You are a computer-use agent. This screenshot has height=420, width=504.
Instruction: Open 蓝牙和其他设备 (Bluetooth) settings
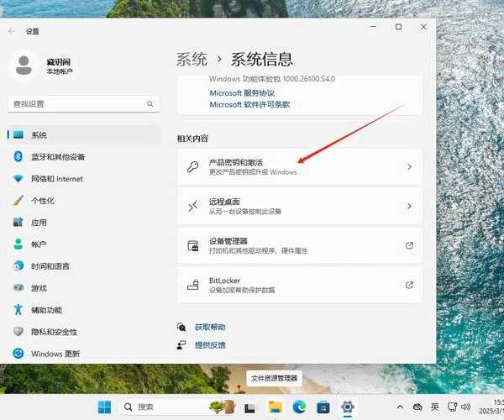tap(58, 157)
